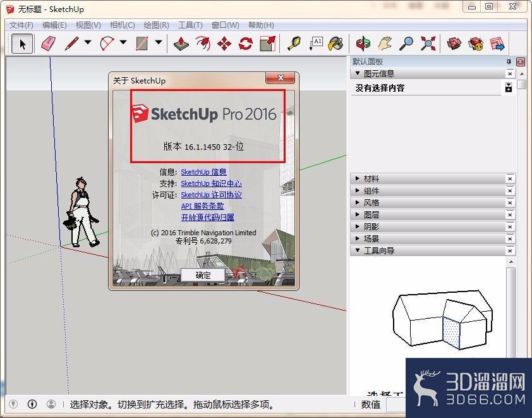The height and width of the screenshot is (418, 532).
Task: Open the 帮助(H) menu
Action: coord(261,25)
